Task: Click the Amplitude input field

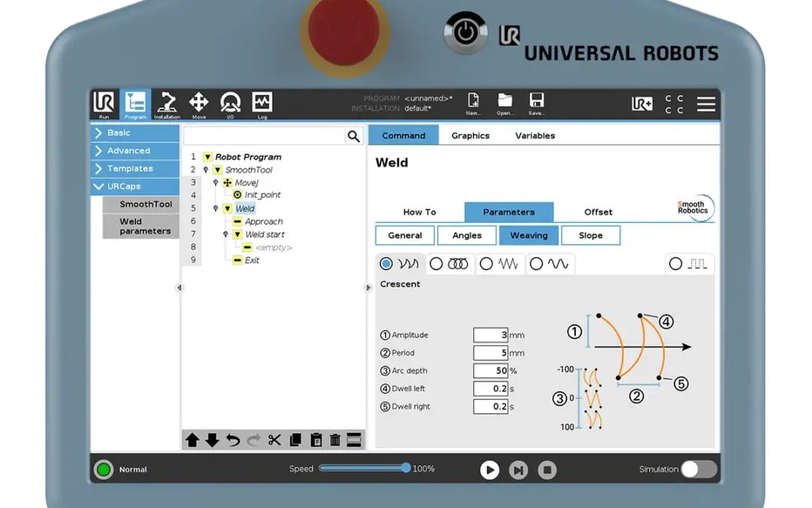Action: pyautogui.click(x=490, y=336)
